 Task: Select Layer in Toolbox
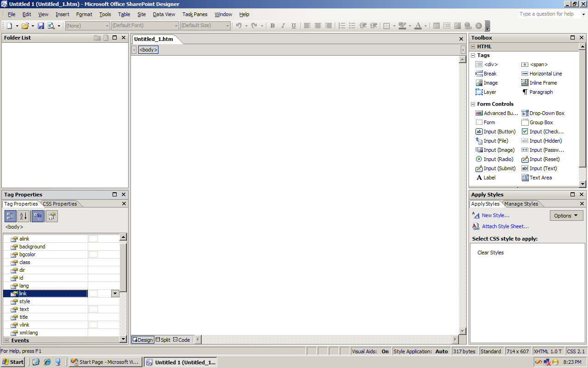[486, 92]
